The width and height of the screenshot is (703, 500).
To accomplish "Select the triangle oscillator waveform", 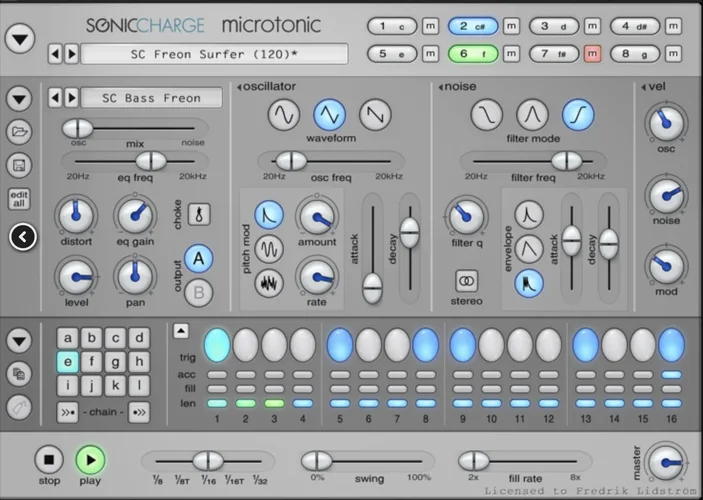I will click(330, 115).
